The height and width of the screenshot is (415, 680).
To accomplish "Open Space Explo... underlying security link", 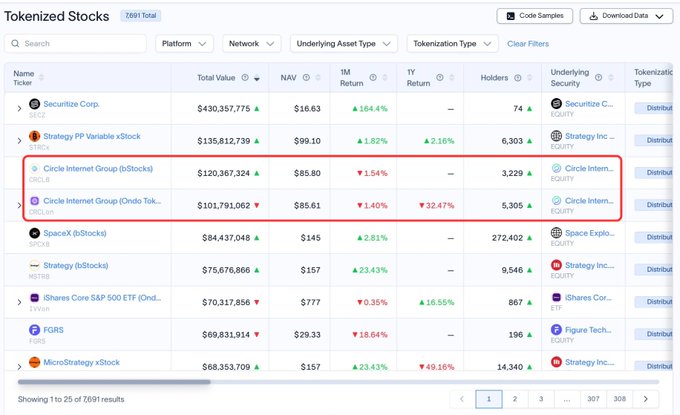I will (x=590, y=233).
